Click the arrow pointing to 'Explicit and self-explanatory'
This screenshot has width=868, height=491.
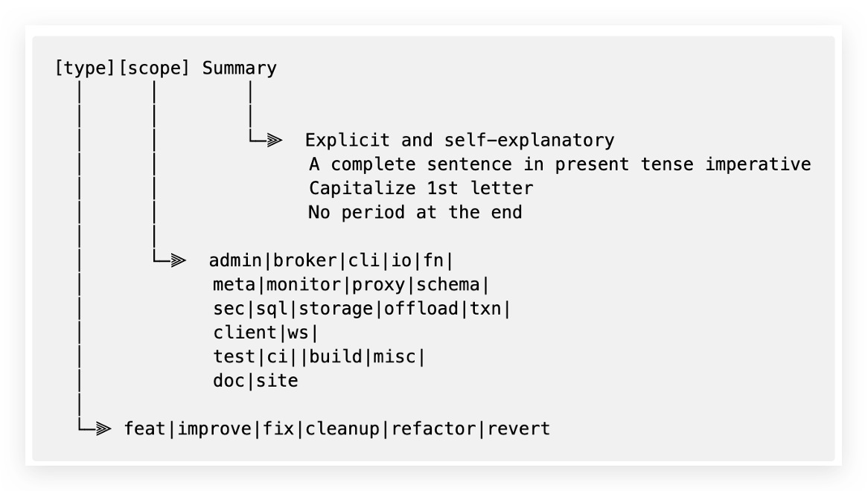272,140
